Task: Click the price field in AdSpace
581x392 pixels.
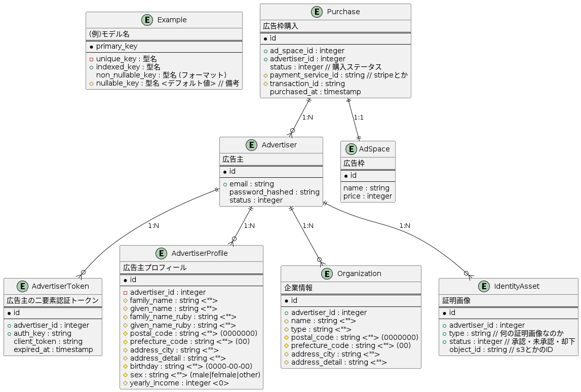Action: 367,196
